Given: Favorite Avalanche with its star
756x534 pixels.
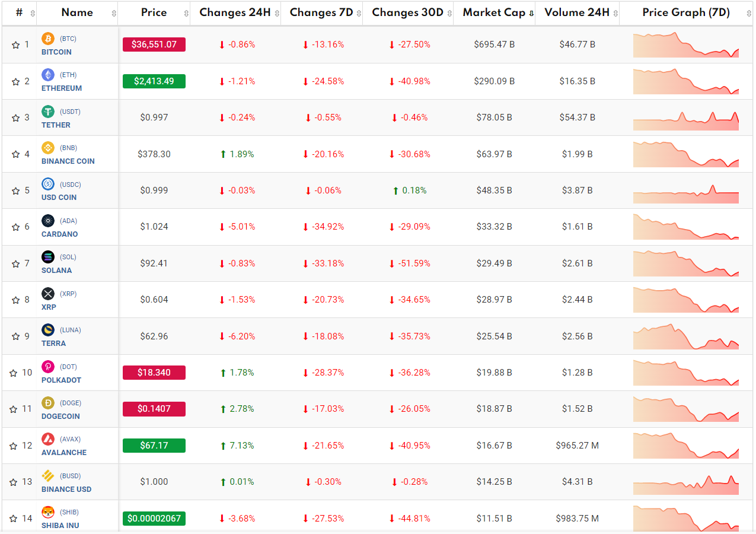Looking at the screenshot, I should pos(13,446).
